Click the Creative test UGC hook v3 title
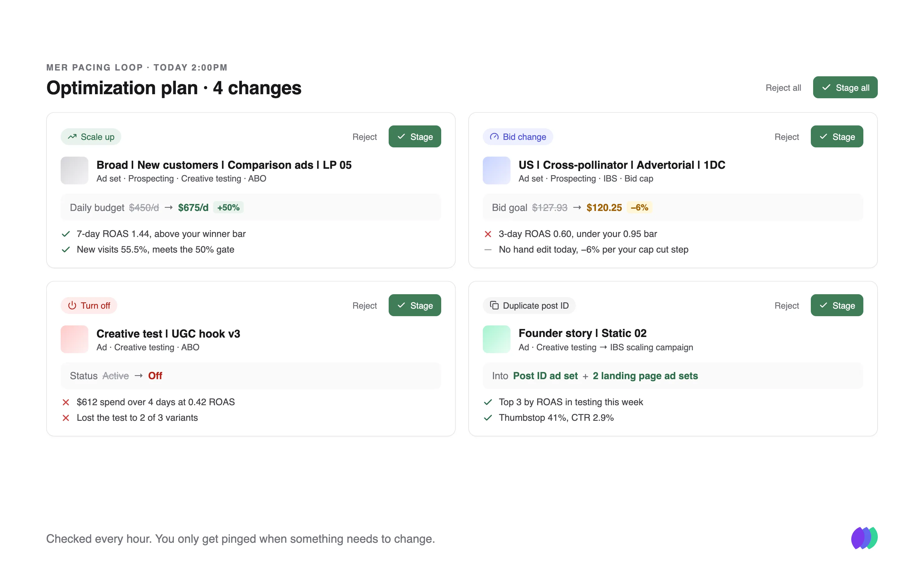Image resolution: width=924 pixels, height=578 pixels. point(168,334)
